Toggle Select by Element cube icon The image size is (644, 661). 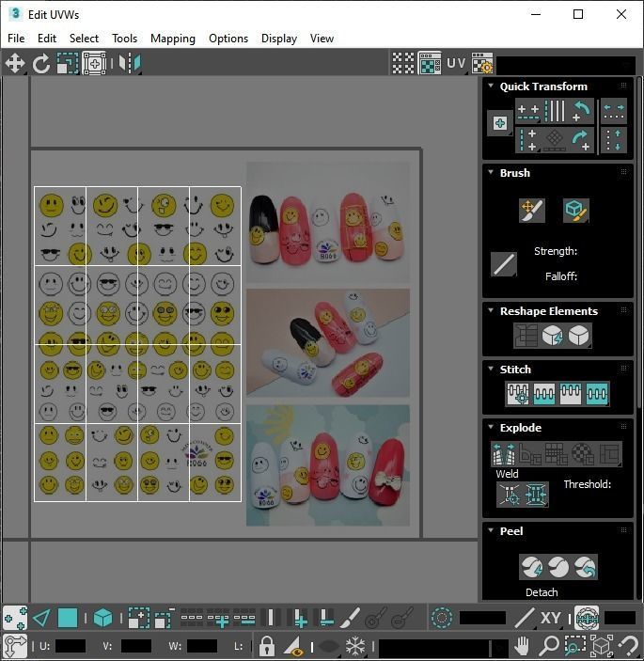point(102,619)
